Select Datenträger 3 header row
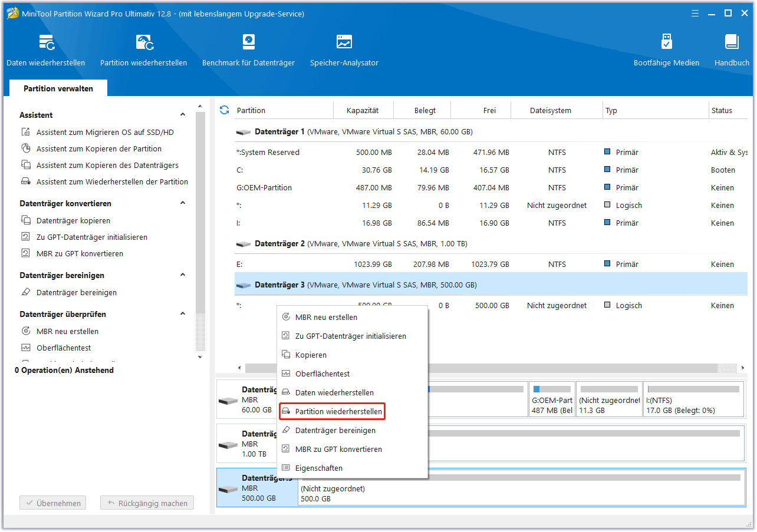757x532 pixels. coord(491,285)
